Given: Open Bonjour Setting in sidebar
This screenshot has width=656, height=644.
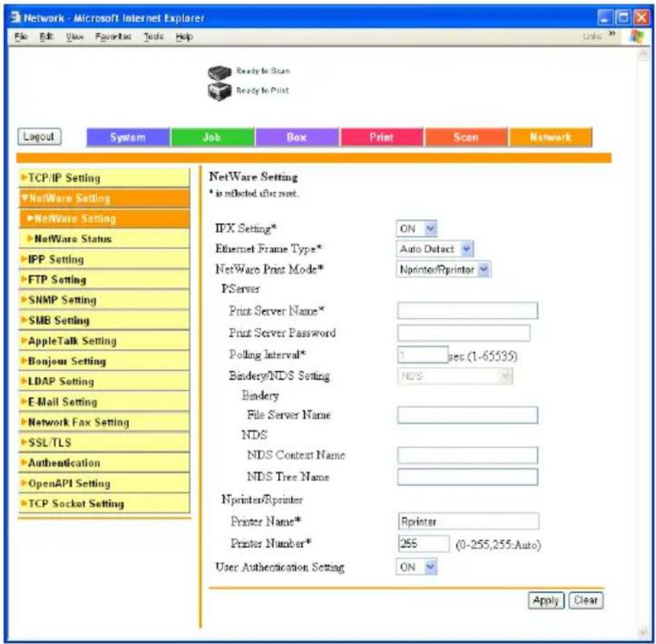Looking at the screenshot, I should coord(104,361).
